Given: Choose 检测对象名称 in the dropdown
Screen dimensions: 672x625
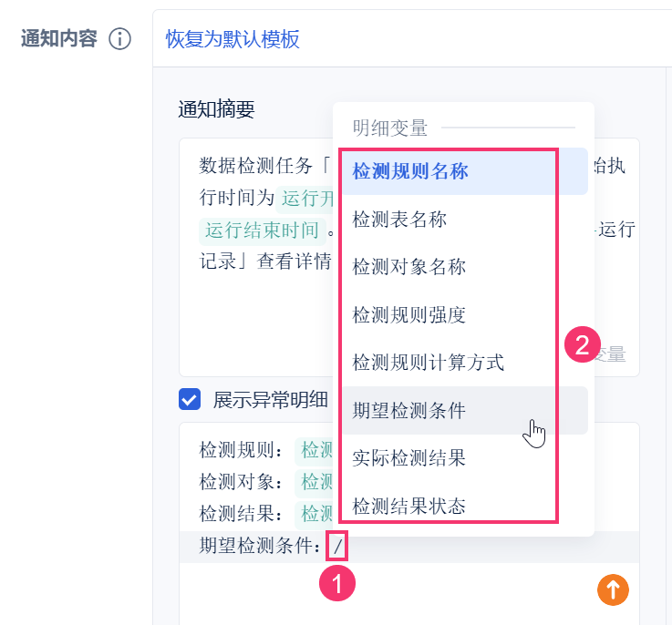Looking at the screenshot, I should [465, 267].
